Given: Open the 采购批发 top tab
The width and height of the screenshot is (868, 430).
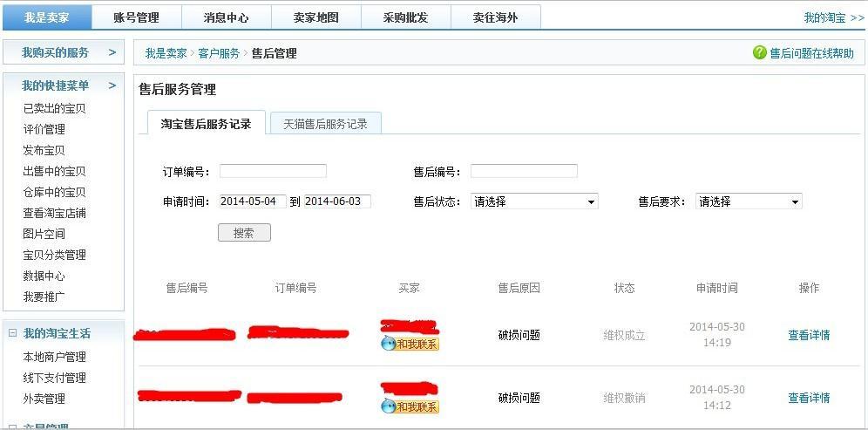Looking at the screenshot, I should 406,17.
